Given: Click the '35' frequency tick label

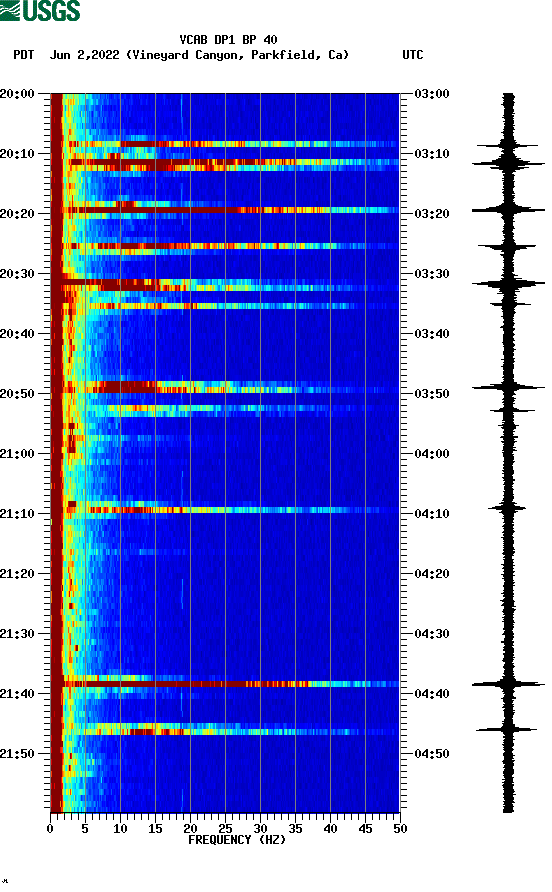Looking at the screenshot, I should tap(295, 829).
